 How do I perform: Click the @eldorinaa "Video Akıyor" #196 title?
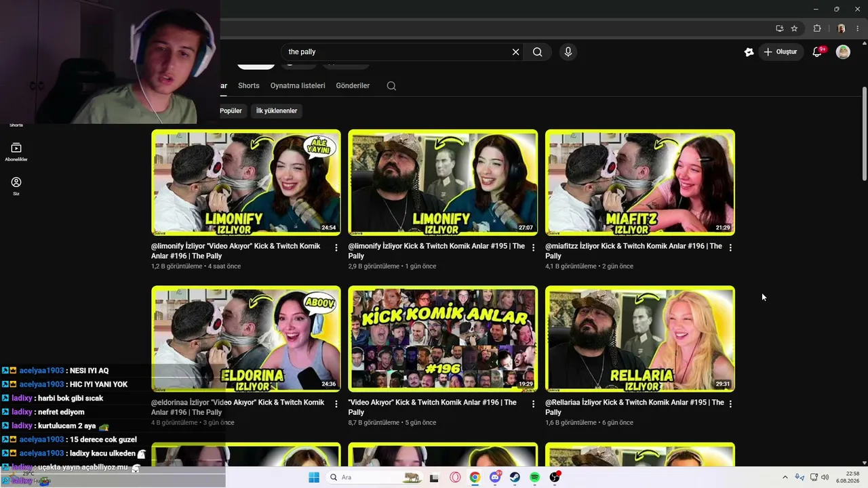[237, 407]
